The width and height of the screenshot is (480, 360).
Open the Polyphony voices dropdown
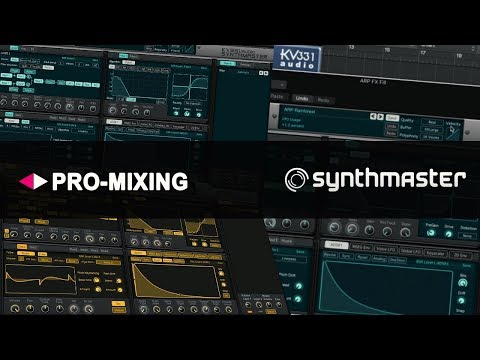pyautogui.click(x=431, y=137)
